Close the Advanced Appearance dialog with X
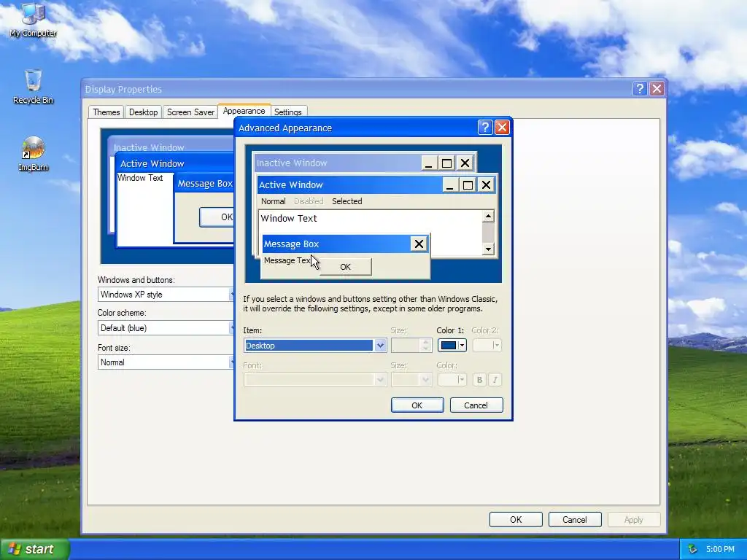The image size is (747, 560). pyautogui.click(x=502, y=127)
